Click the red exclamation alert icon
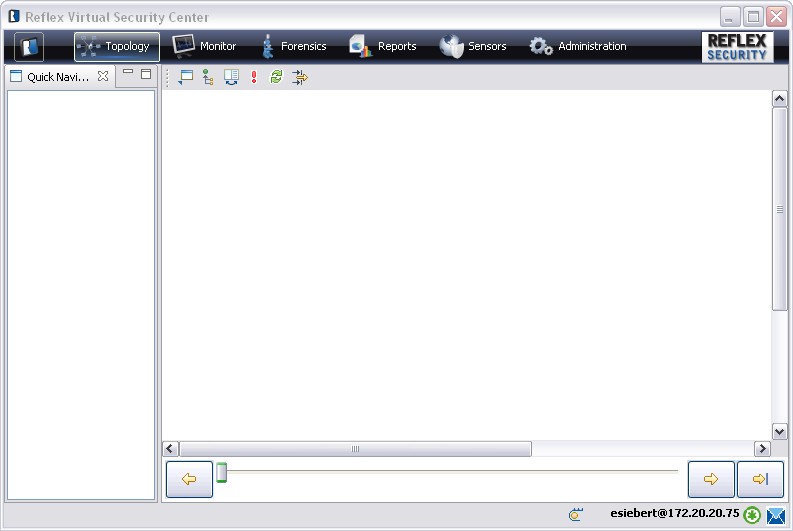The width and height of the screenshot is (793, 531). tap(254, 77)
